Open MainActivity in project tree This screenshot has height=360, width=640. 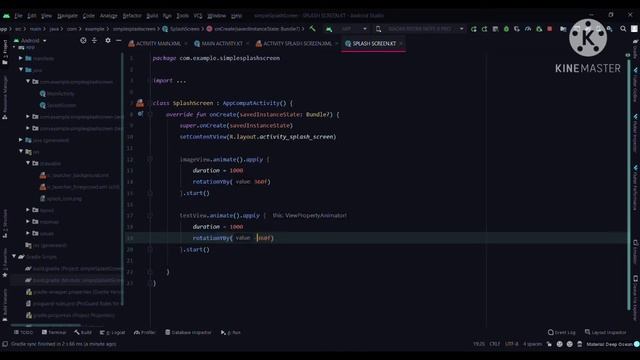(57, 93)
